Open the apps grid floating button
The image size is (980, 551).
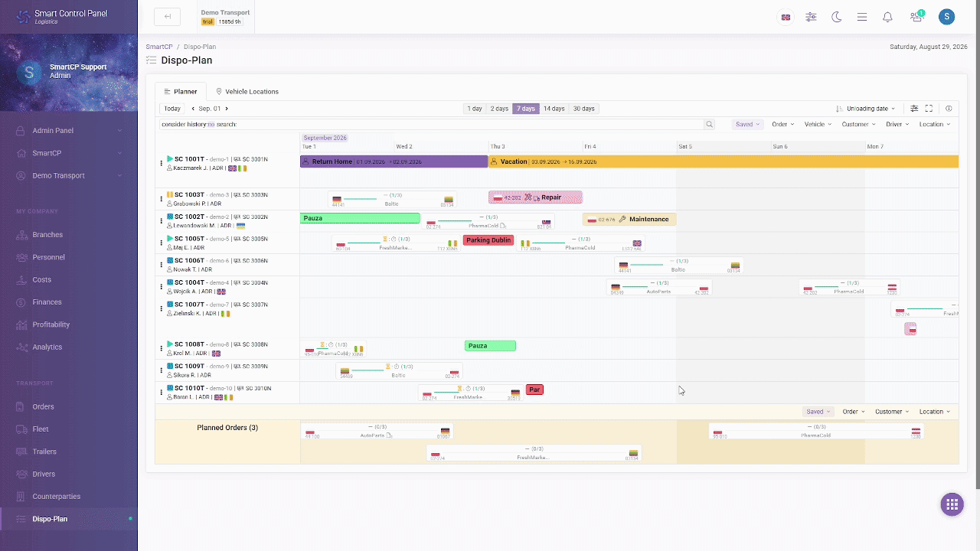tap(952, 504)
